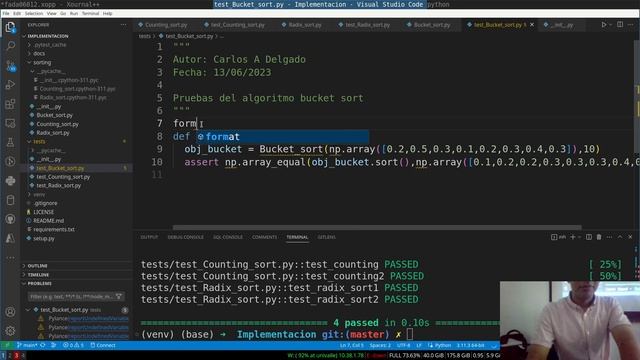This screenshot has height=360, width=640.
Task: Open the Terminal menu in menu bar
Action: coord(90,13)
